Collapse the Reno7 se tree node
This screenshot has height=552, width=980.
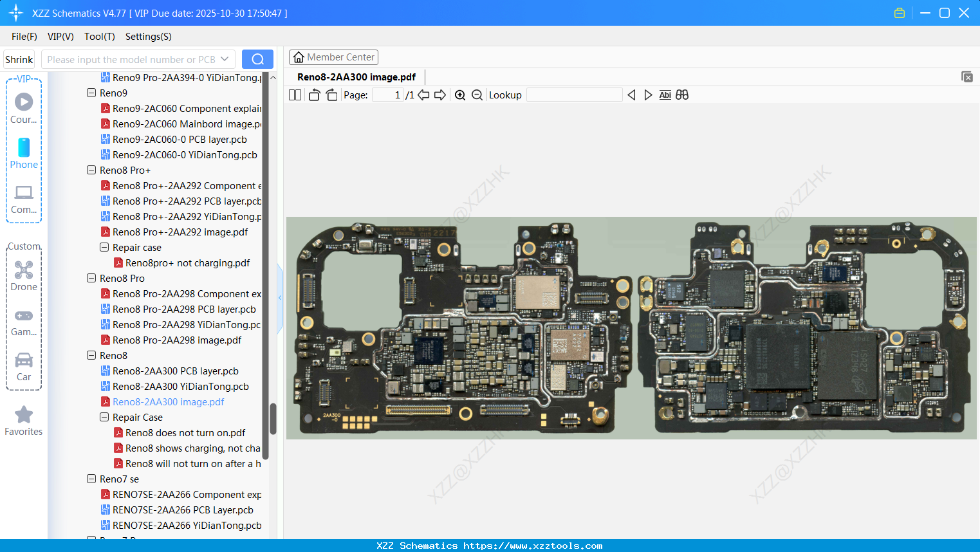[x=91, y=479]
